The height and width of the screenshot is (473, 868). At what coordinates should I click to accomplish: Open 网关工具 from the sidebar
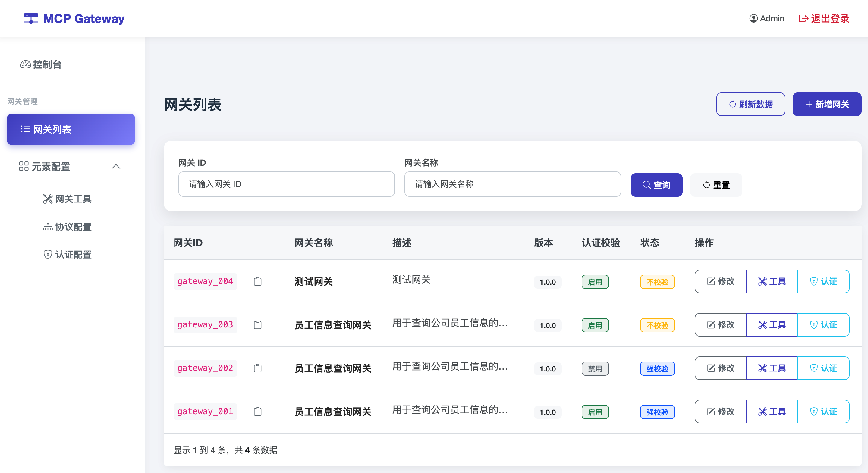[x=68, y=199]
